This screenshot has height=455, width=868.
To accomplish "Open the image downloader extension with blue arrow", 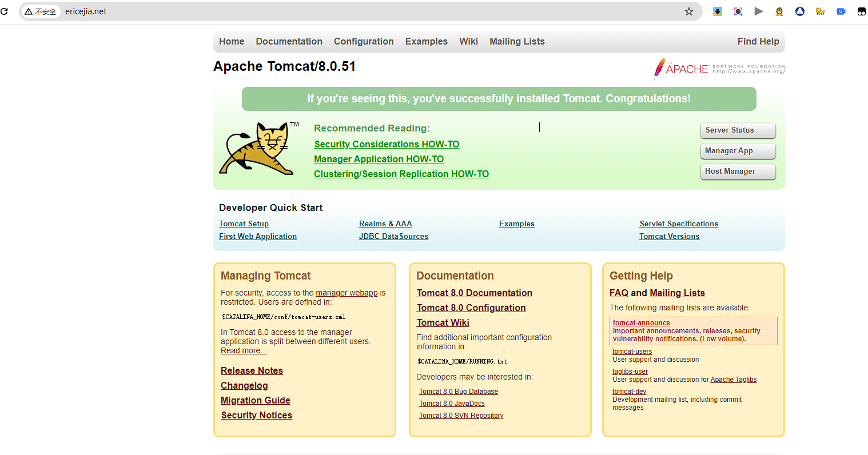I will point(718,11).
